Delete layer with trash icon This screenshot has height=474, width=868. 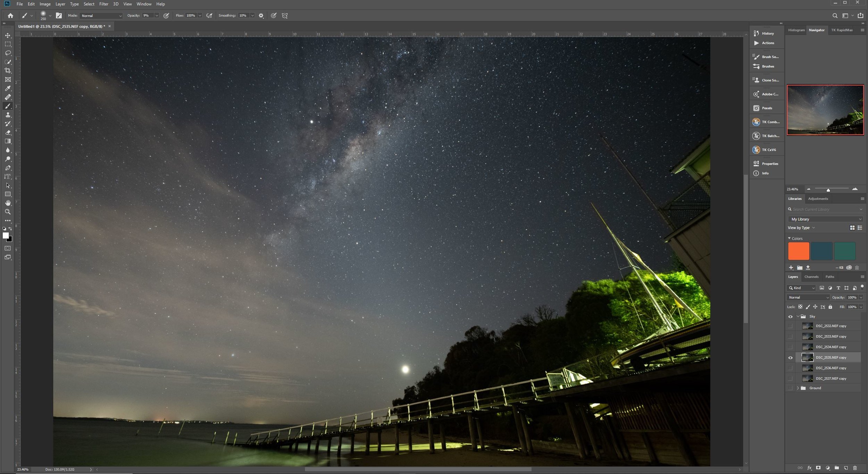tap(855, 468)
